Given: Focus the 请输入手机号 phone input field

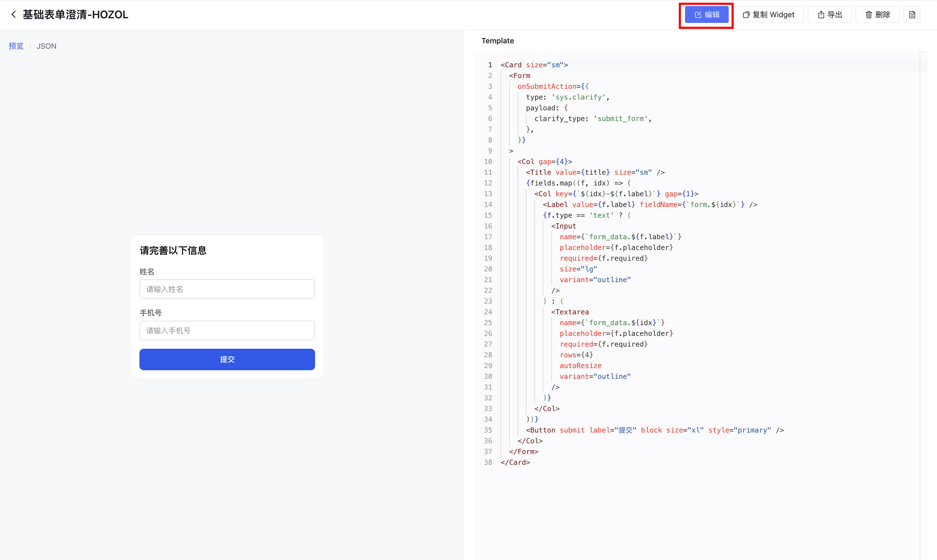Looking at the screenshot, I should click(x=227, y=330).
